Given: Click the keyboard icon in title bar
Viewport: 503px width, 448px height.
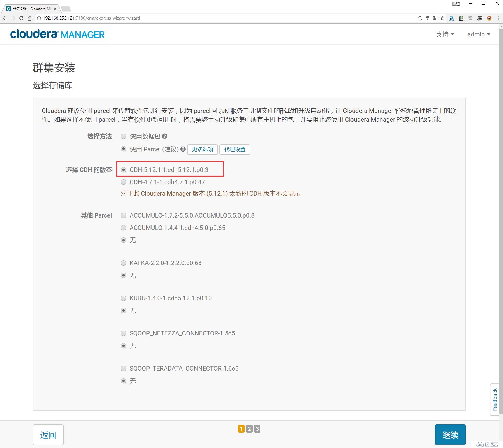Looking at the screenshot, I should (456, 4).
